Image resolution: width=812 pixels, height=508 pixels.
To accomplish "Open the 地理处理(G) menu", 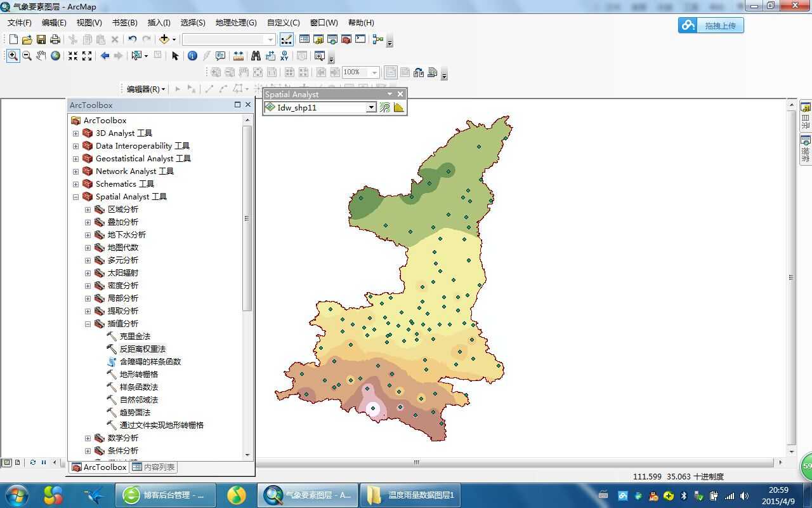I will (235, 22).
